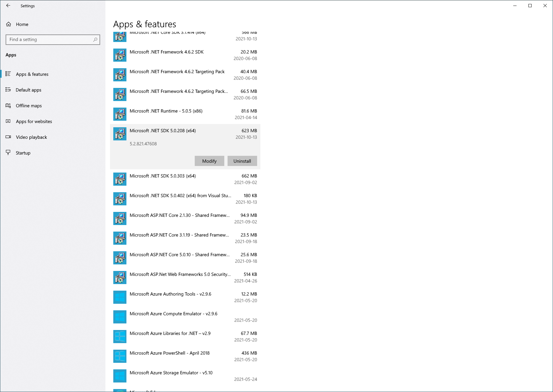This screenshot has height=392, width=553.
Task: Click installer icon for ASP.NET Core 2.1.30
Action: [x=120, y=218]
